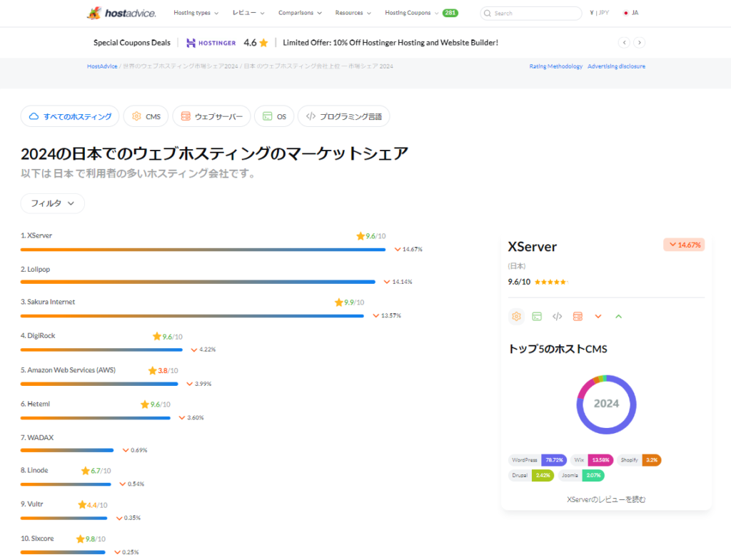The image size is (731, 560).
Task: Select the すべてのホスティング tab
Action: 70,116
